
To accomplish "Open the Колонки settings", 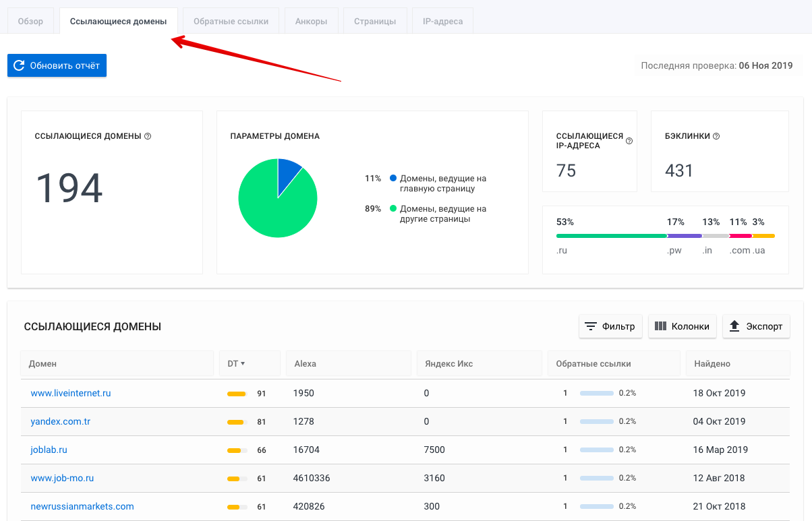I will pos(682,326).
